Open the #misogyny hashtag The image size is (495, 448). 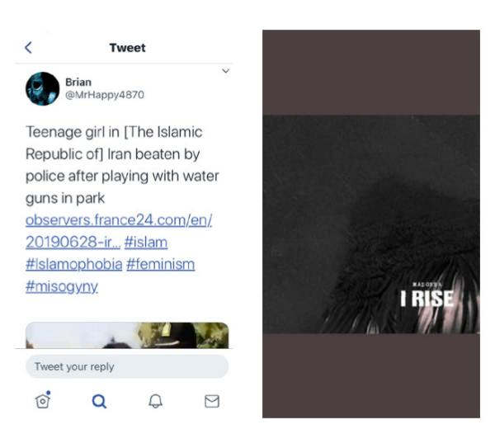click(62, 286)
